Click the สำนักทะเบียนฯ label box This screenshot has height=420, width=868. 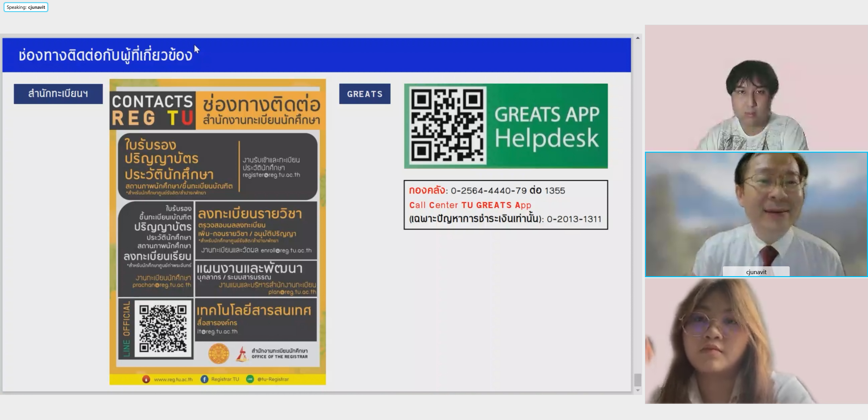(58, 94)
